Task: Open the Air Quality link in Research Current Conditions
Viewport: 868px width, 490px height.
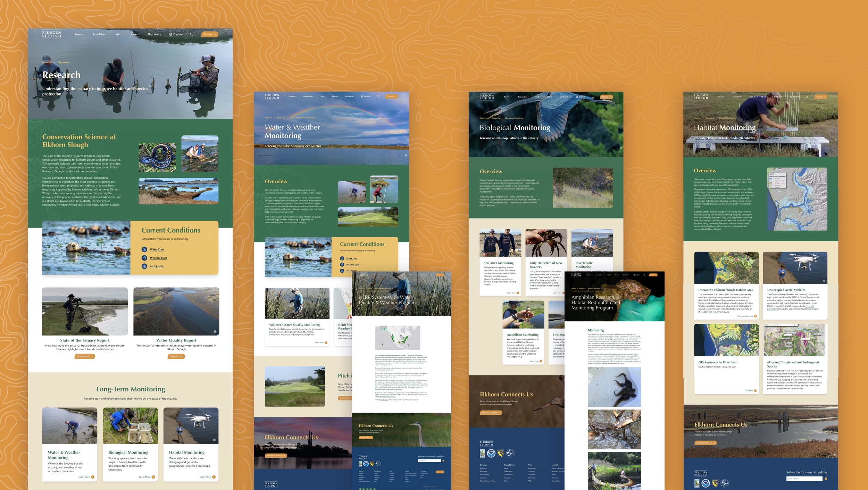Action: (157, 266)
